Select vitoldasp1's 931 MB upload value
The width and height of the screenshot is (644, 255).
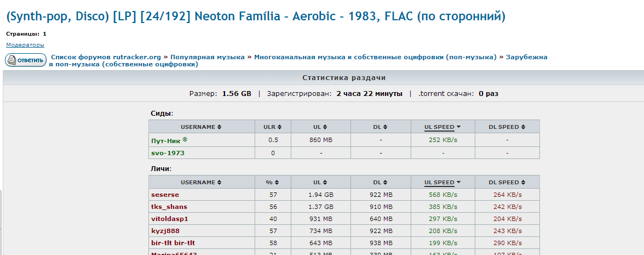(x=320, y=219)
